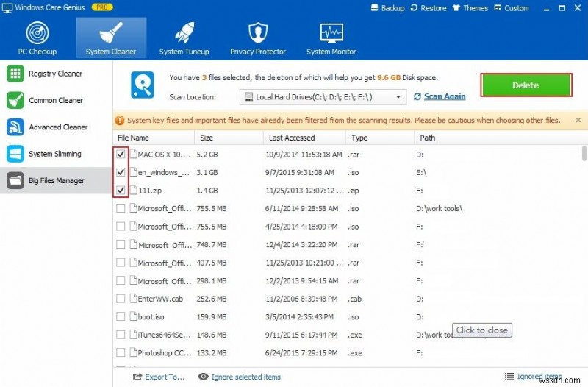The width and height of the screenshot is (588, 387).
Task: Select Big Files Manager in sidebar
Action: (x=57, y=180)
